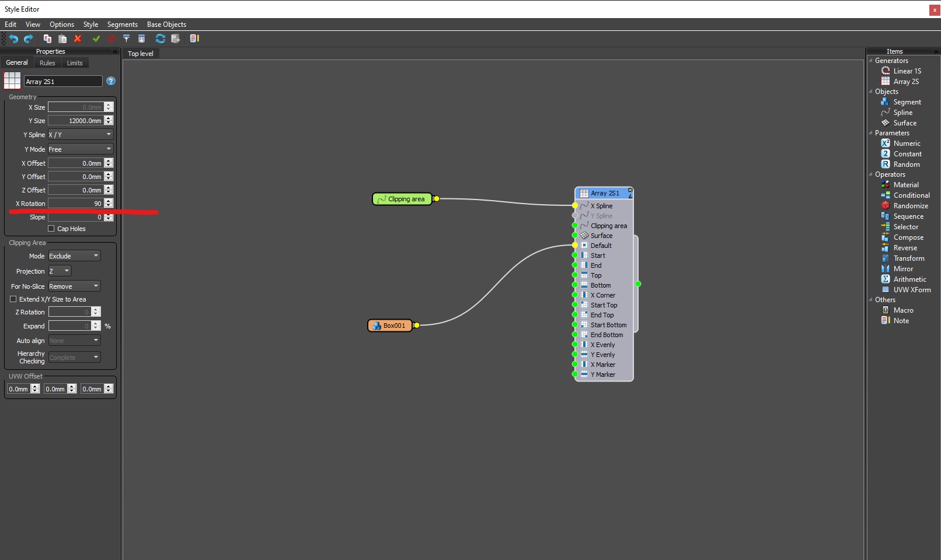Image resolution: width=941 pixels, height=560 pixels.
Task: Click the blue refresh arrows icon
Action: [x=160, y=38]
